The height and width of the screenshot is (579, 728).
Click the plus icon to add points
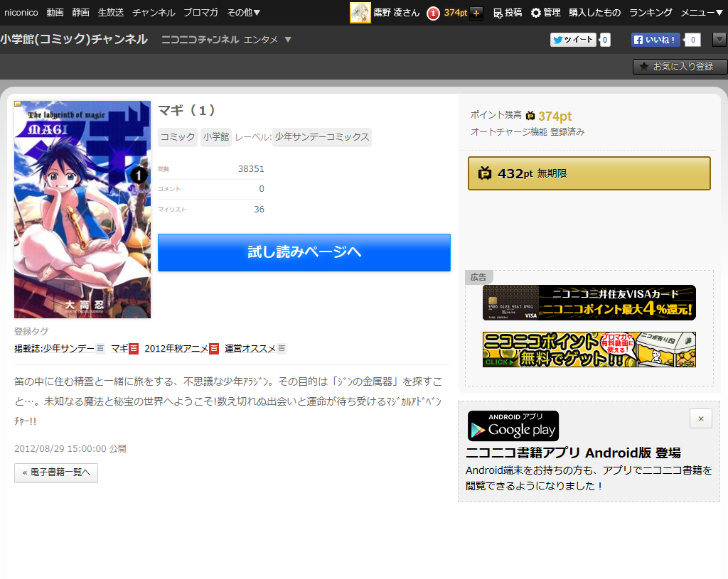click(x=476, y=13)
